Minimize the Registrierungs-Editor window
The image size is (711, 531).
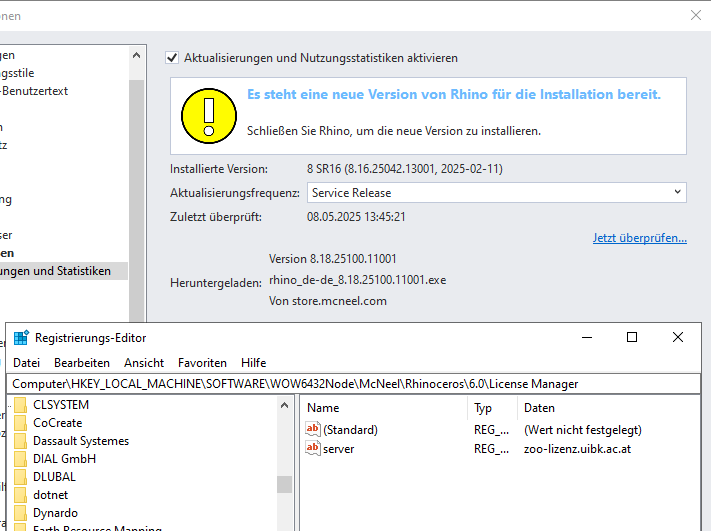click(x=587, y=337)
